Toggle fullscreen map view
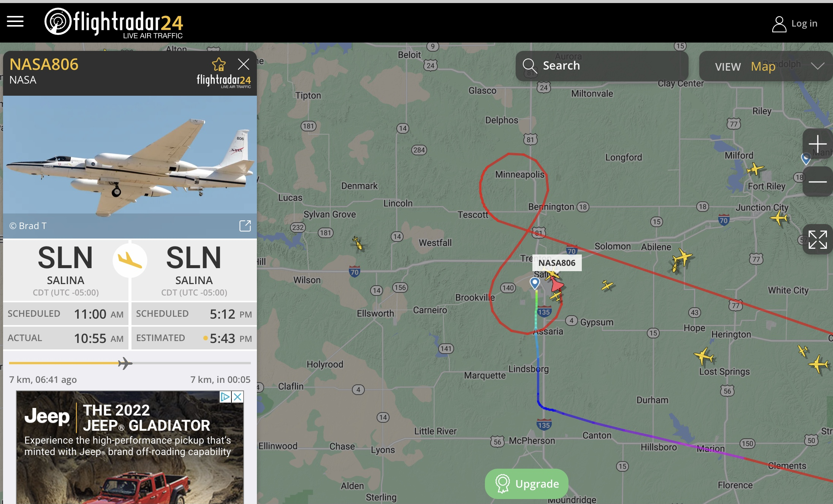This screenshot has height=504, width=833. (x=817, y=240)
